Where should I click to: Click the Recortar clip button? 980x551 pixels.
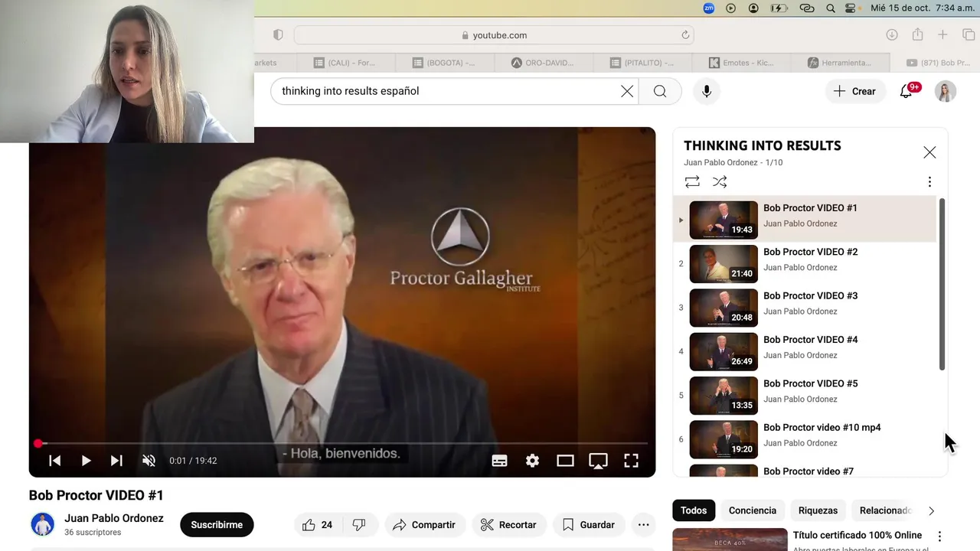click(508, 525)
